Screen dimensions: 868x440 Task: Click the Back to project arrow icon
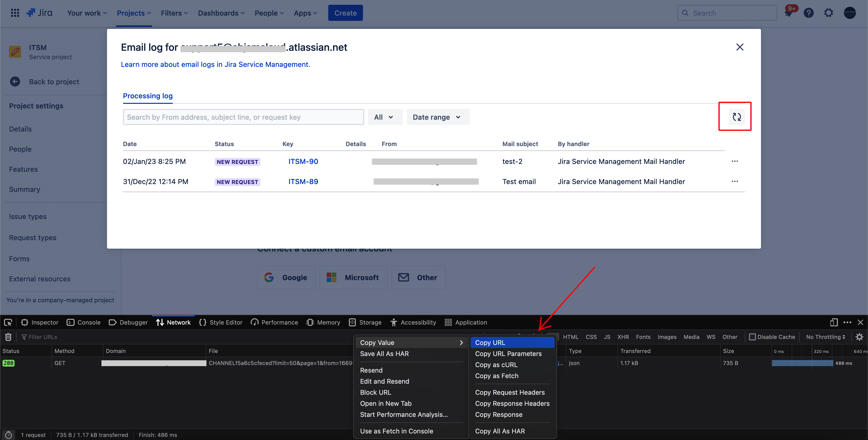[15, 82]
